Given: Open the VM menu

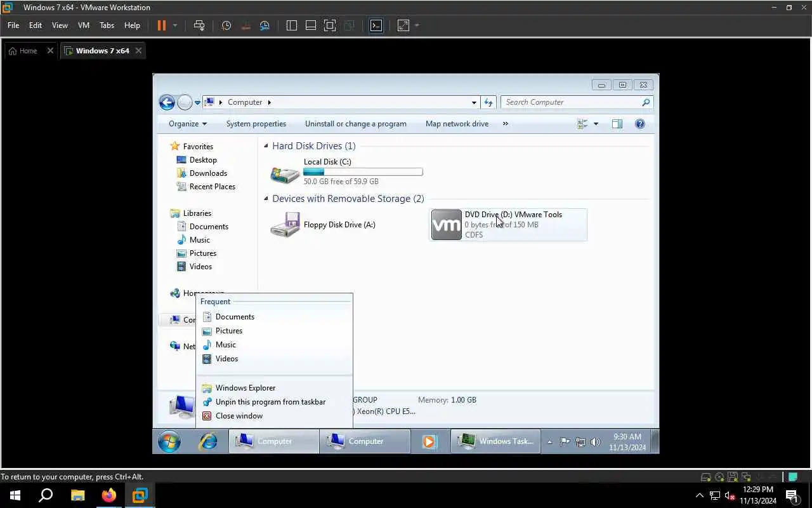Looking at the screenshot, I should pyautogui.click(x=84, y=25).
